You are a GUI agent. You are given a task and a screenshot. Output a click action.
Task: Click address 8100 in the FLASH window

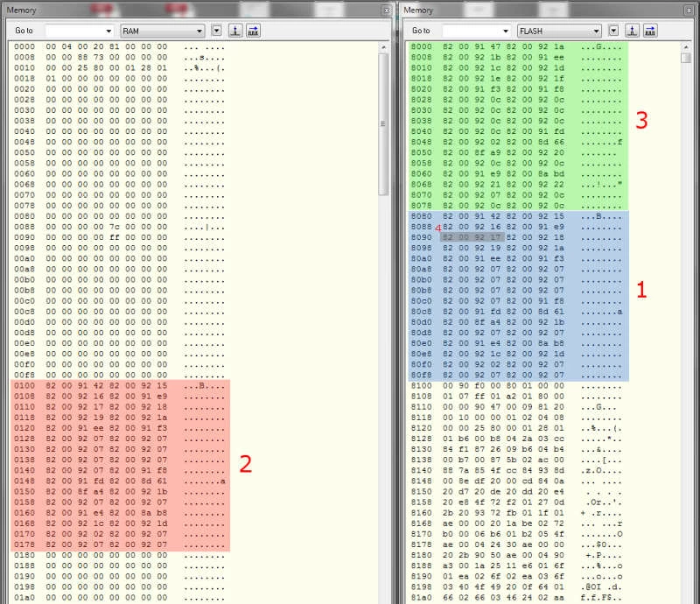coord(421,385)
